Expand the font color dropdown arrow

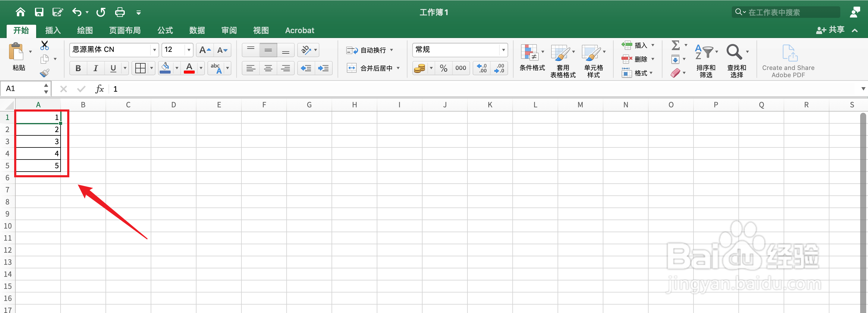click(x=201, y=68)
